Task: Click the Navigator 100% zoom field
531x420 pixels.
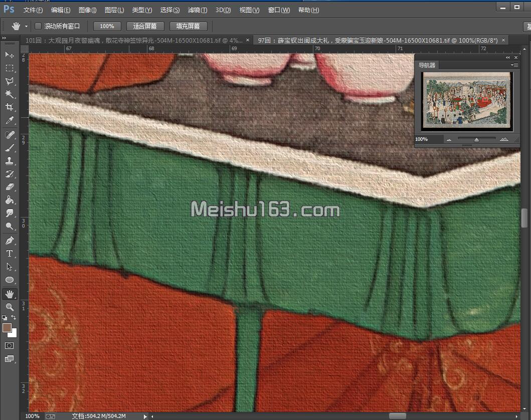Action: (429, 139)
